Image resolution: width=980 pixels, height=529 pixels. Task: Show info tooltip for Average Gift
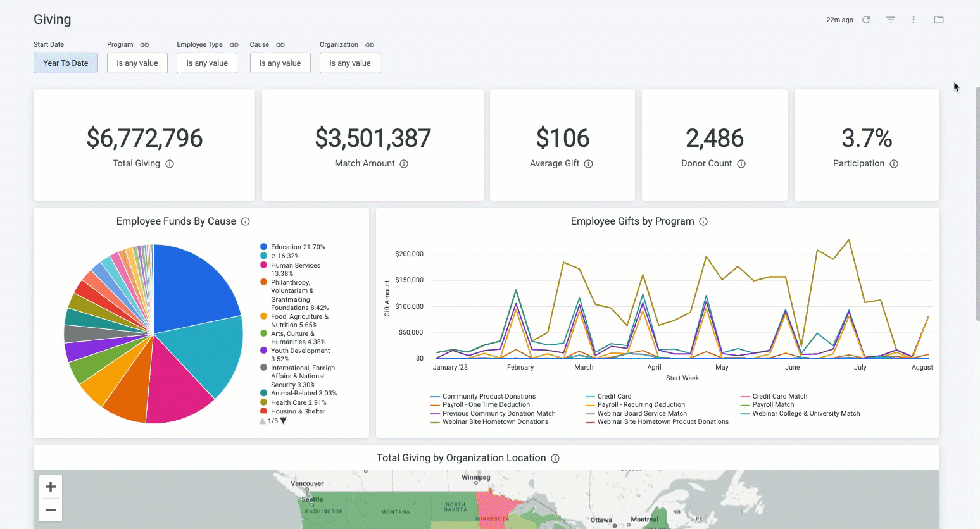coord(588,164)
